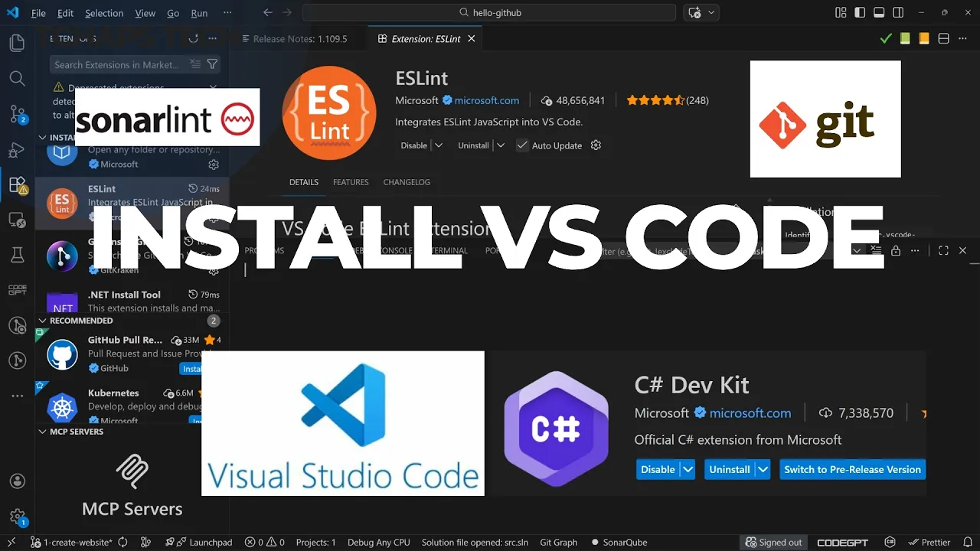Open ESLint Uninstall dropdown arrow
The image size is (980, 551).
tap(500, 145)
